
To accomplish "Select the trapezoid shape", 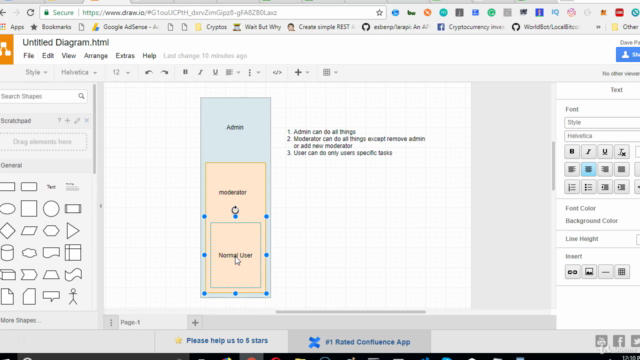I will tap(51, 275).
